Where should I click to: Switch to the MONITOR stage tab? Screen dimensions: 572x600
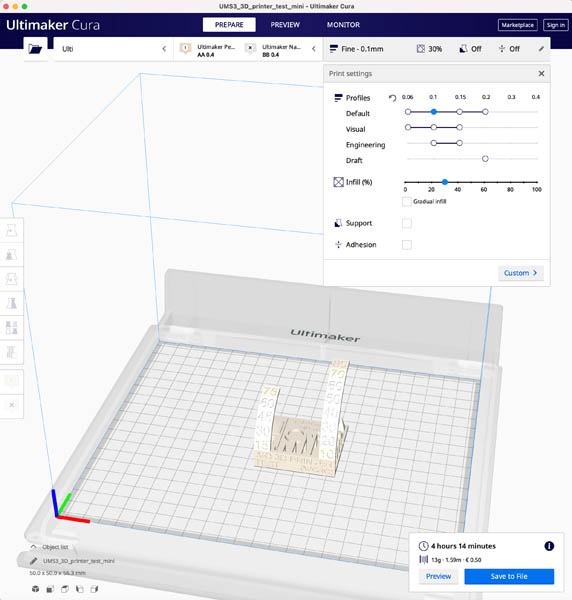coord(343,24)
